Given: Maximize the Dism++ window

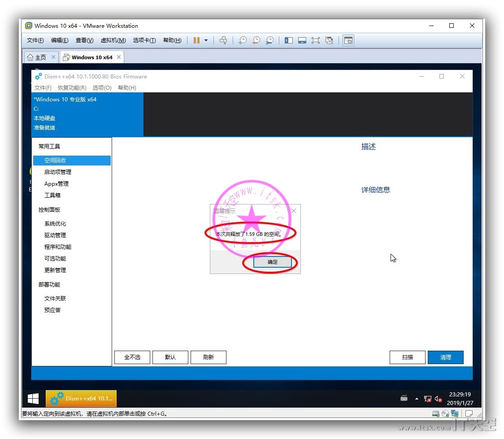Looking at the screenshot, I should click(442, 77).
